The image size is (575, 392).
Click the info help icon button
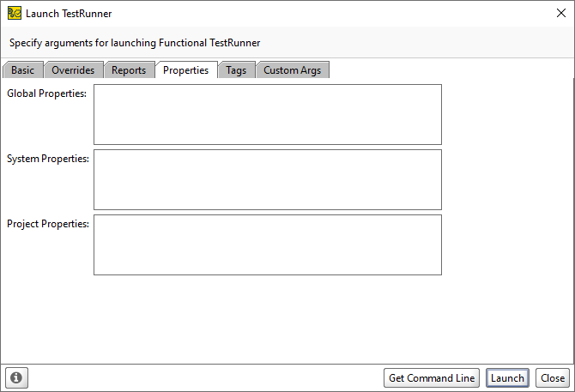[x=16, y=377]
